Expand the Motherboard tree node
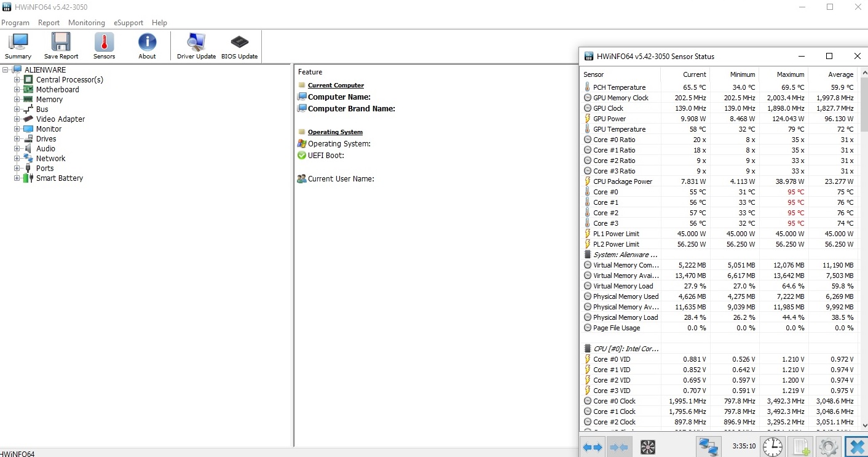The width and height of the screenshot is (868, 457). tap(17, 89)
